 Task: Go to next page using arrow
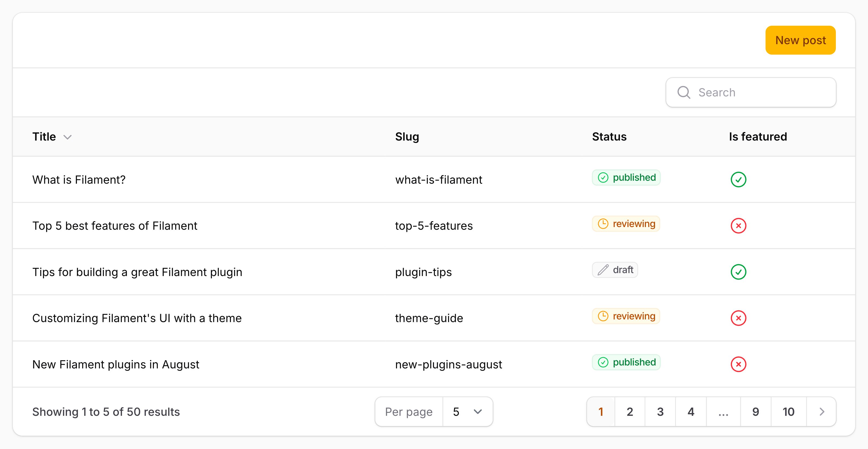click(x=821, y=412)
